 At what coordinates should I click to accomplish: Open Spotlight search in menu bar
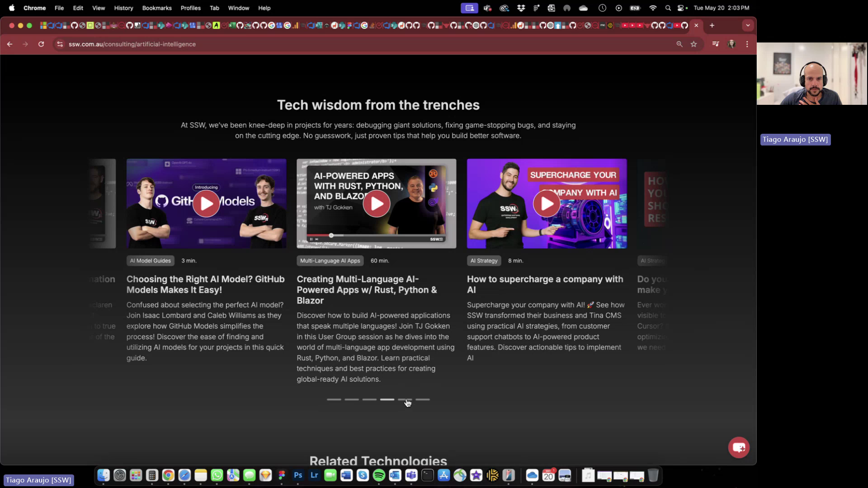coord(668,8)
